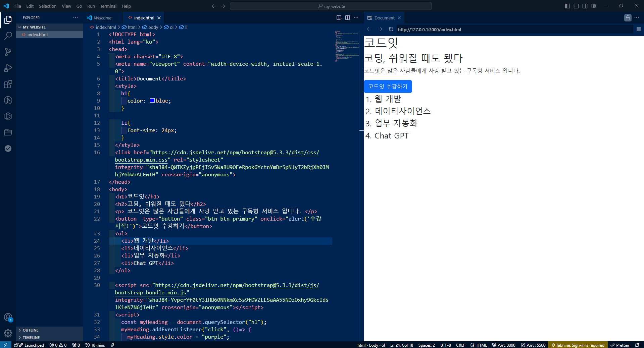Close the index.html editor tab

pos(159,18)
